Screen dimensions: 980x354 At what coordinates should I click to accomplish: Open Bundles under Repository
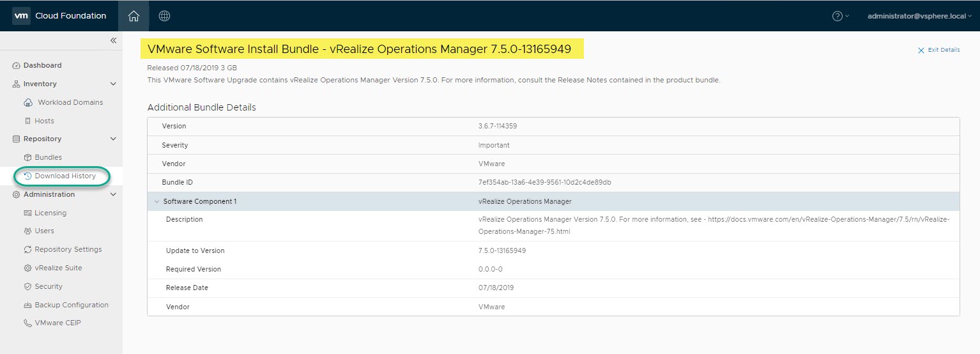tap(48, 157)
